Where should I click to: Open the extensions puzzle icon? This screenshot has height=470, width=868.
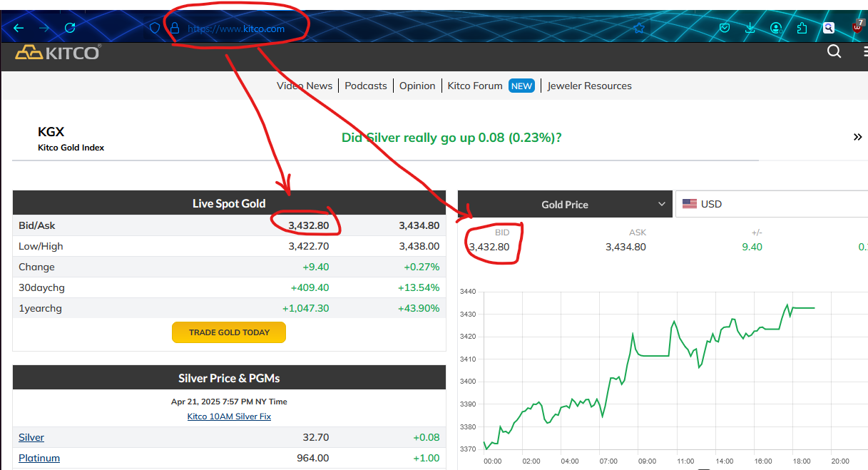point(802,28)
